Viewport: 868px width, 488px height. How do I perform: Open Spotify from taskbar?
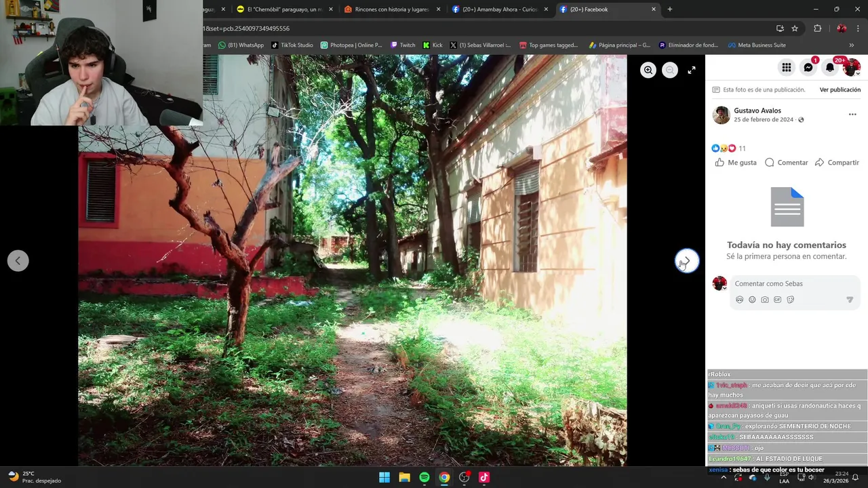[425, 477]
